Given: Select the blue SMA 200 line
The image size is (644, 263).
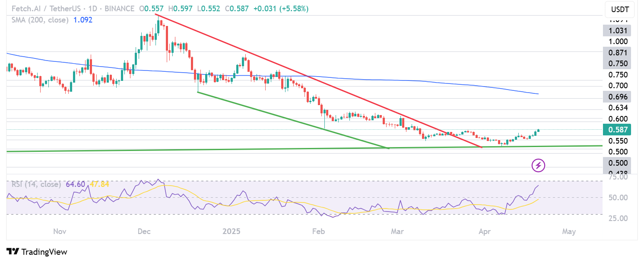Looking at the screenshot, I should tap(272, 76).
